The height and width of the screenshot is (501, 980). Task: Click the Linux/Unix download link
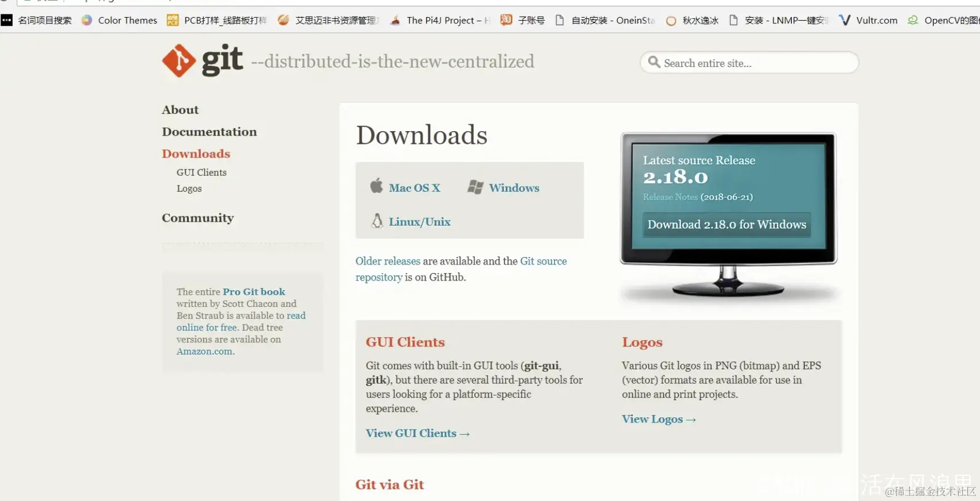(x=420, y=222)
